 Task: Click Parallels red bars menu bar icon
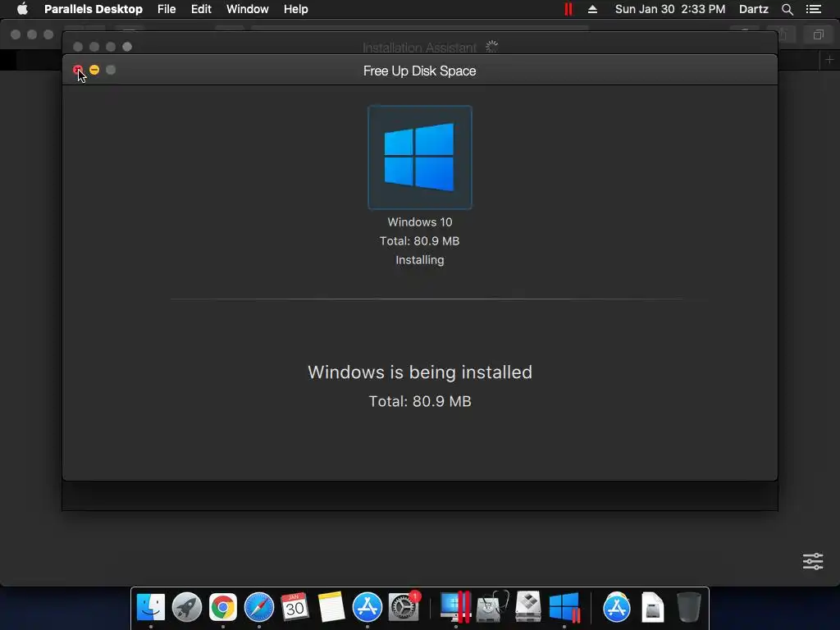(568, 9)
